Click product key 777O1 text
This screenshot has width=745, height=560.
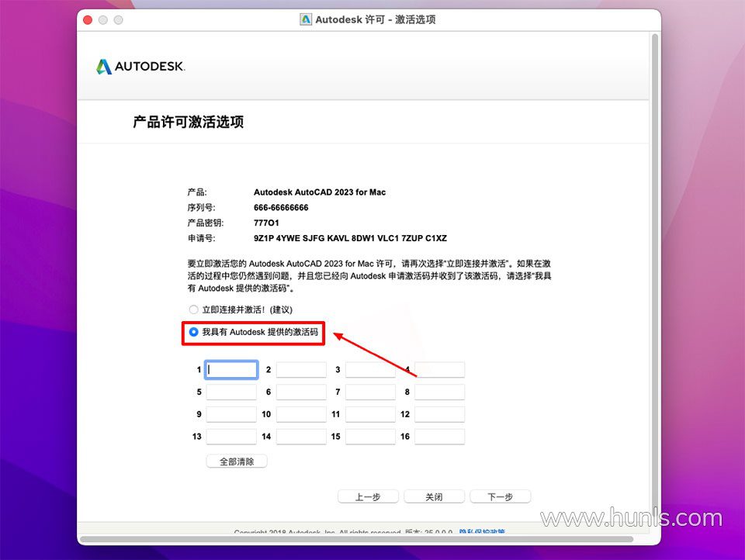click(x=266, y=223)
